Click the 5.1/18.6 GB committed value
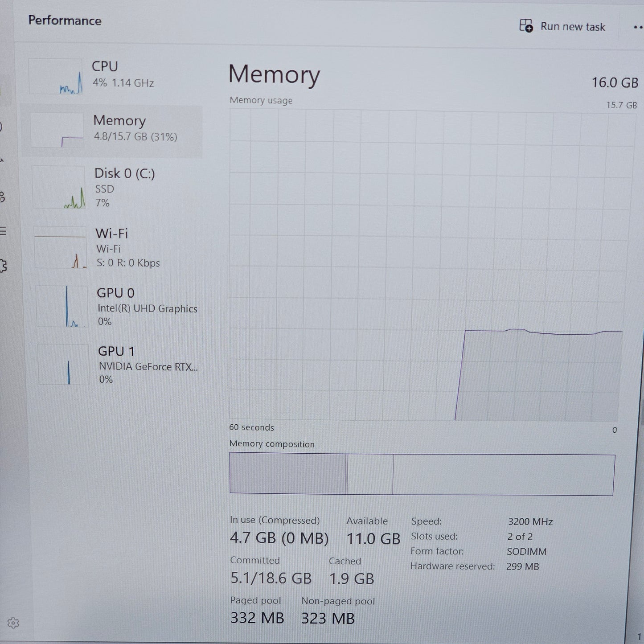The image size is (644, 644). click(271, 578)
